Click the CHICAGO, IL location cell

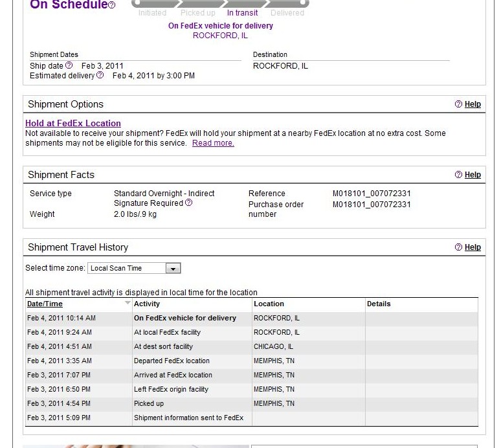[273, 346]
